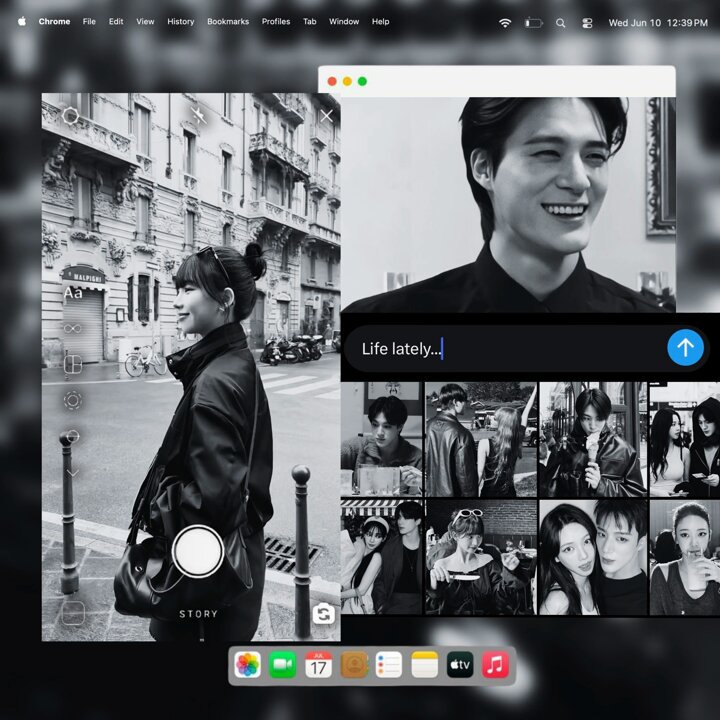
Task: Open FaceTime from the dock
Action: click(x=282, y=664)
